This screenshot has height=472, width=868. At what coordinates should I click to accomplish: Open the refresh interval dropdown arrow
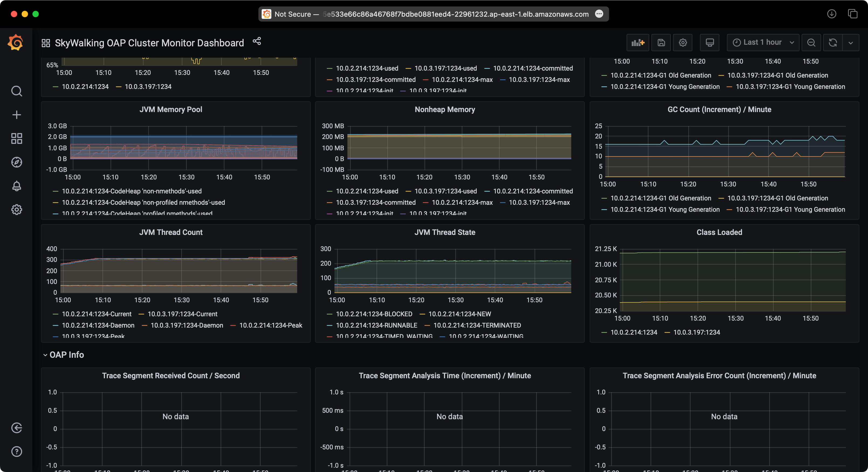tap(850, 43)
